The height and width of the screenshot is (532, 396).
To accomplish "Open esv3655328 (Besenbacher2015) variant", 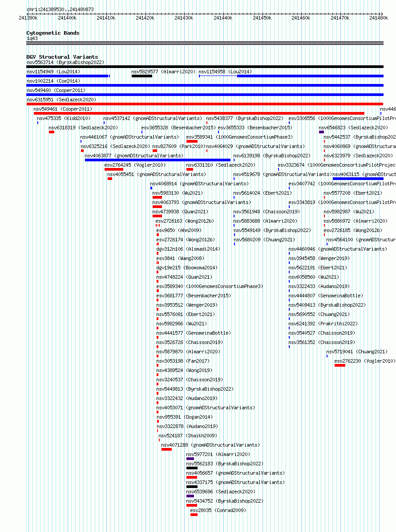I will click(x=178, y=128).
